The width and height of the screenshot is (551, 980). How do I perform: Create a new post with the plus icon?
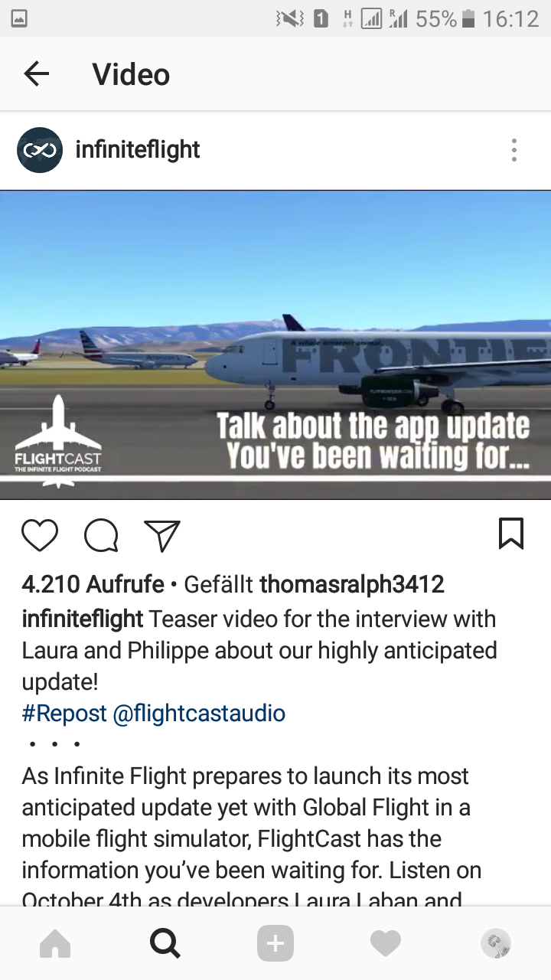pyautogui.click(x=275, y=944)
